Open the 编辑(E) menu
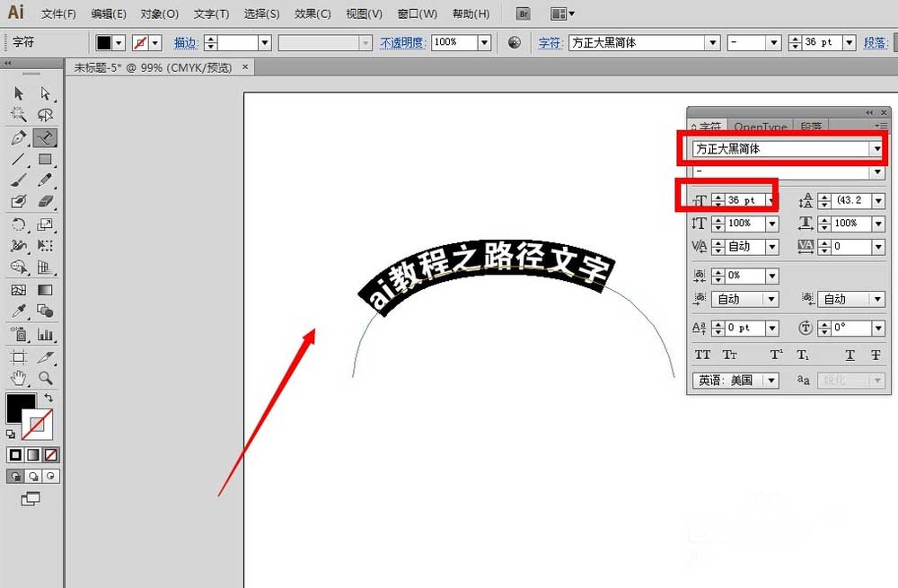 point(109,13)
